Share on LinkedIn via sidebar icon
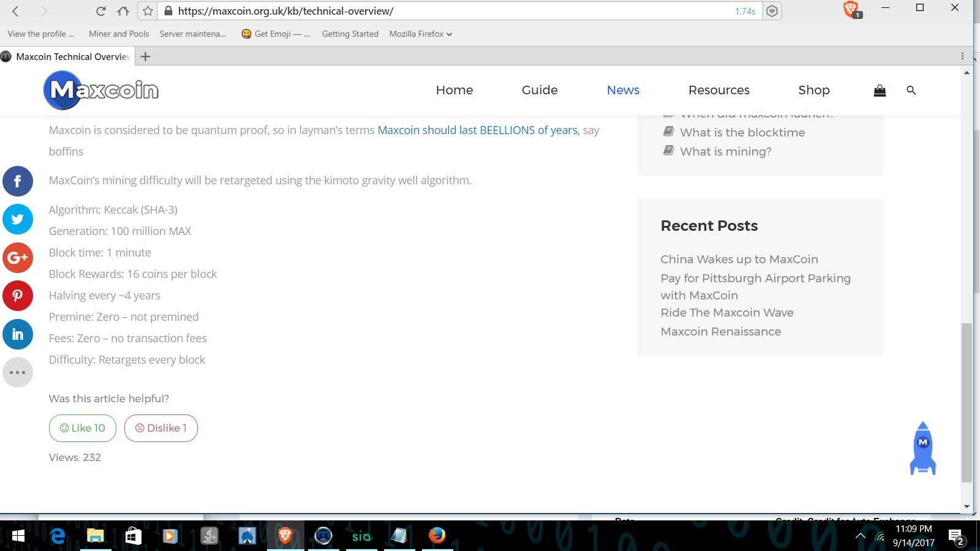980x551 pixels. pyautogui.click(x=18, y=334)
